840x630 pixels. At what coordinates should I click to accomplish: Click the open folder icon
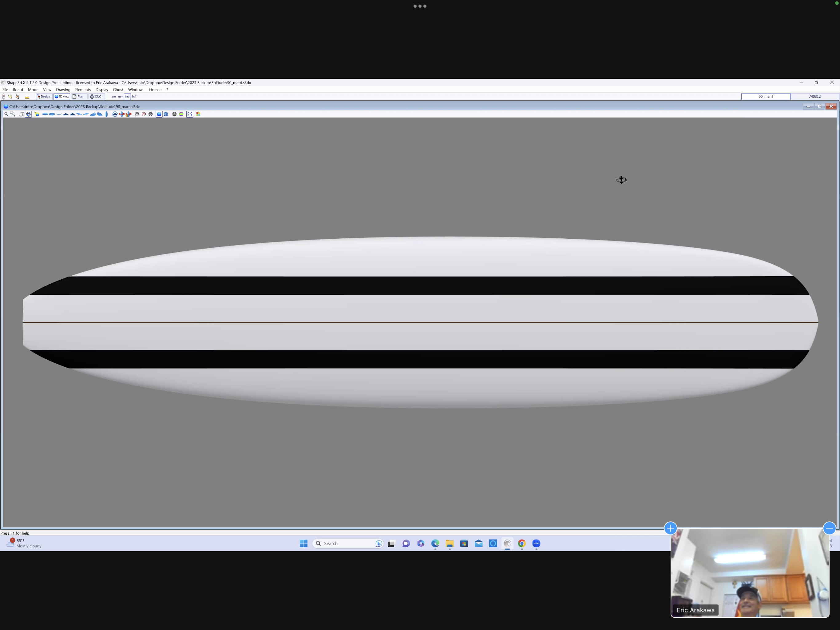tap(10, 97)
